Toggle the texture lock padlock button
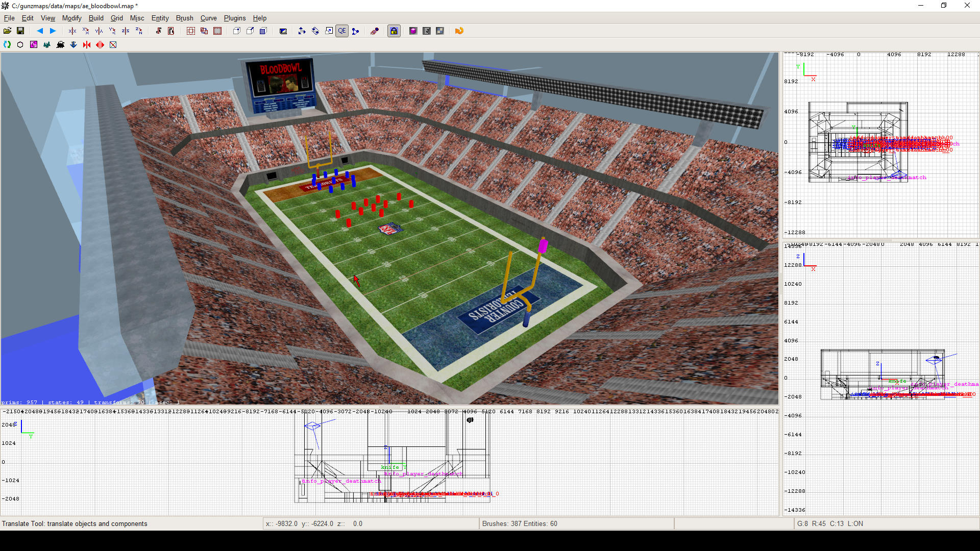Image resolution: width=980 pixels, height=551 pixels. pos(394,31)
